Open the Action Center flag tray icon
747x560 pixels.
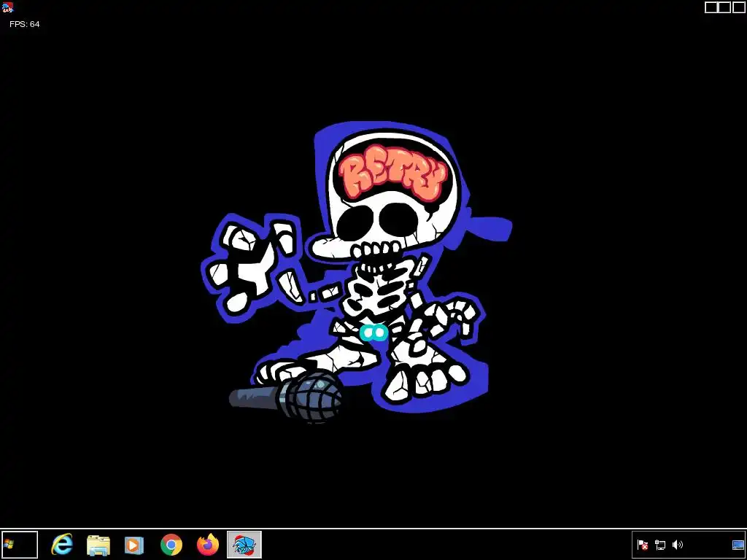(x=643, y=545)
